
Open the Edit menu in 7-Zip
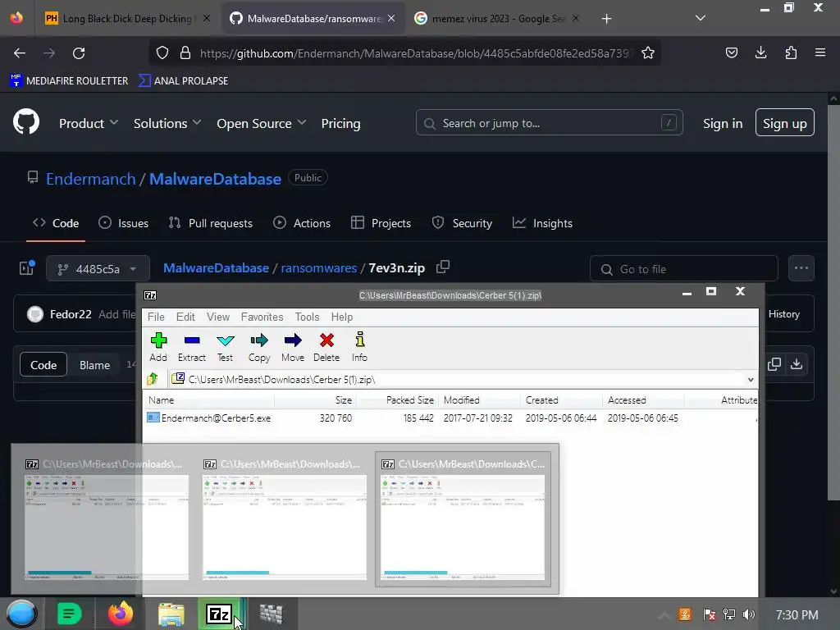coord(185,317)
